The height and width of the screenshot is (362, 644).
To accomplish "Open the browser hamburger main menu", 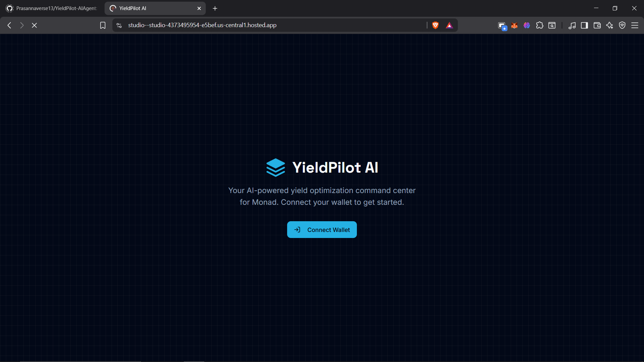I will pyautogui.click(x=635, y=25).
